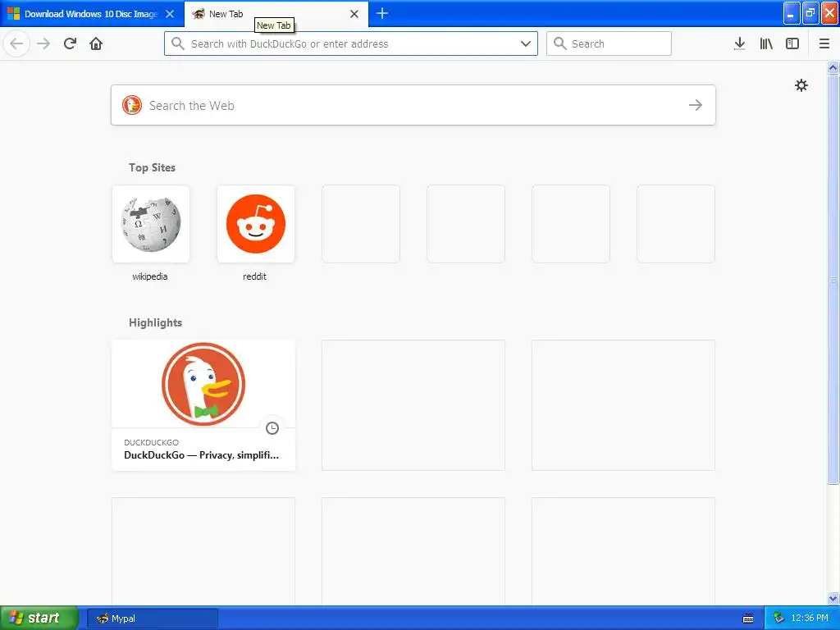
Task: Toggle the sidebar view
Action: point(792,43)
